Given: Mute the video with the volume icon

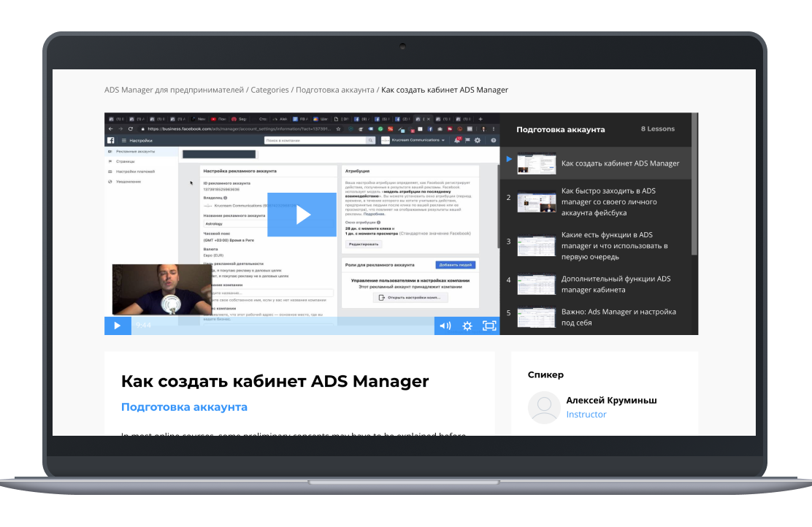Looking at the screenshot, I should pyautogui.click(x=445, y=326).
